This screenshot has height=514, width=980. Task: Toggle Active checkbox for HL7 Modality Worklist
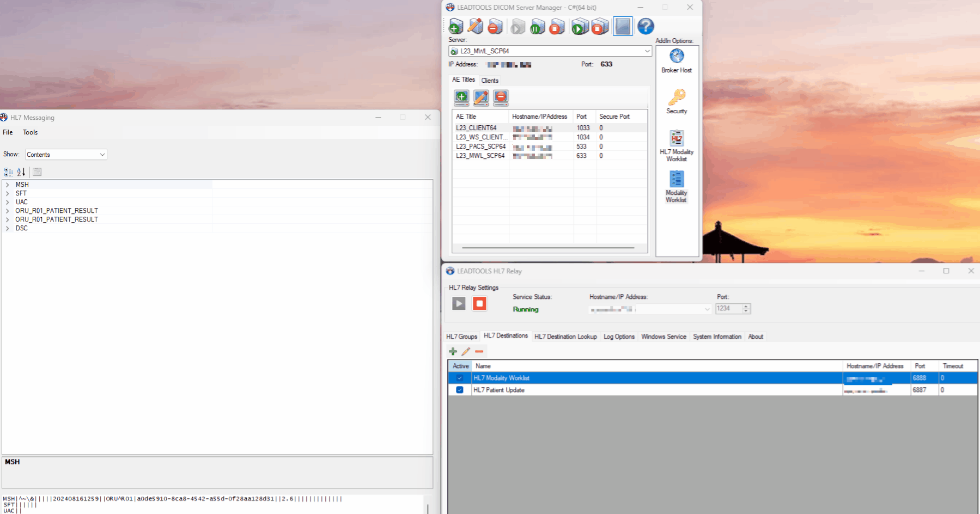pos(460,378)
